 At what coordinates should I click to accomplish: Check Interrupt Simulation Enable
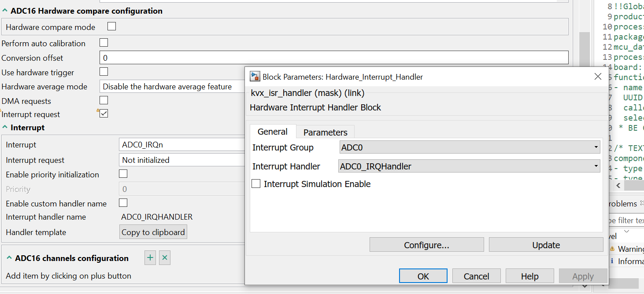256,184
